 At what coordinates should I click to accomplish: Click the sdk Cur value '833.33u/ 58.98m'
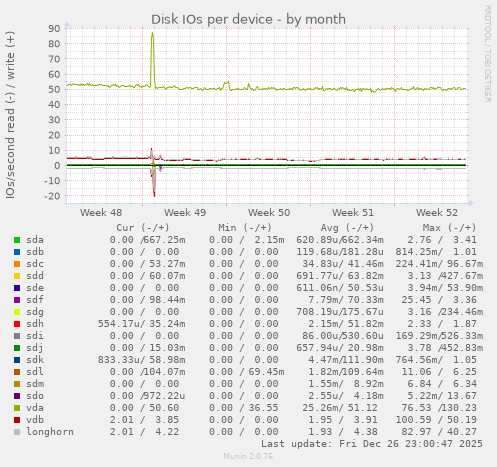(x=141, y=360)
